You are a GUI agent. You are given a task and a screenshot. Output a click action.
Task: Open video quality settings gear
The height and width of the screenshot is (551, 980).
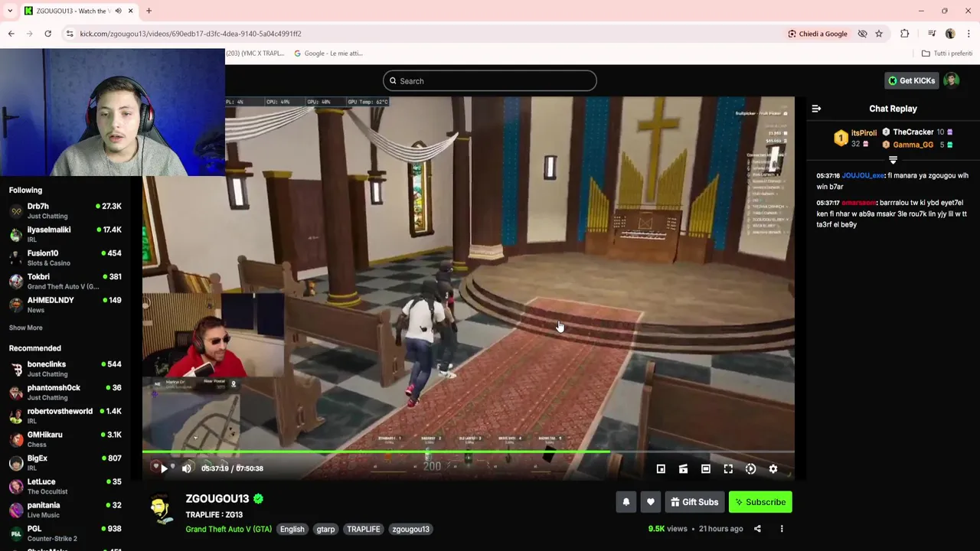pos(773,469)
